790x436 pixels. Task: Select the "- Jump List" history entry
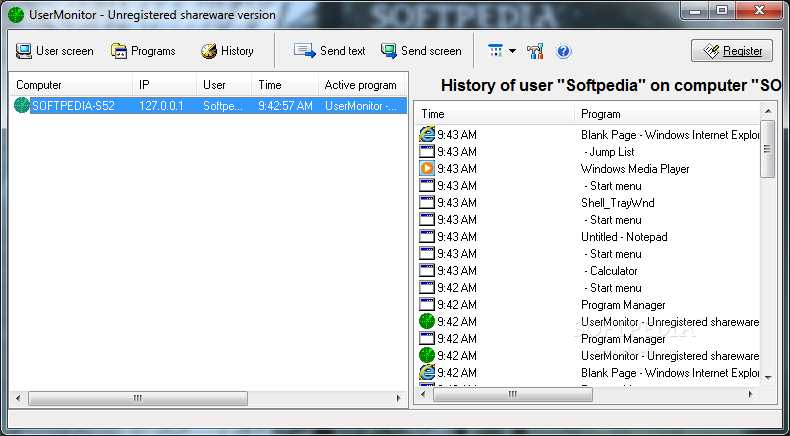coord(609,152)
